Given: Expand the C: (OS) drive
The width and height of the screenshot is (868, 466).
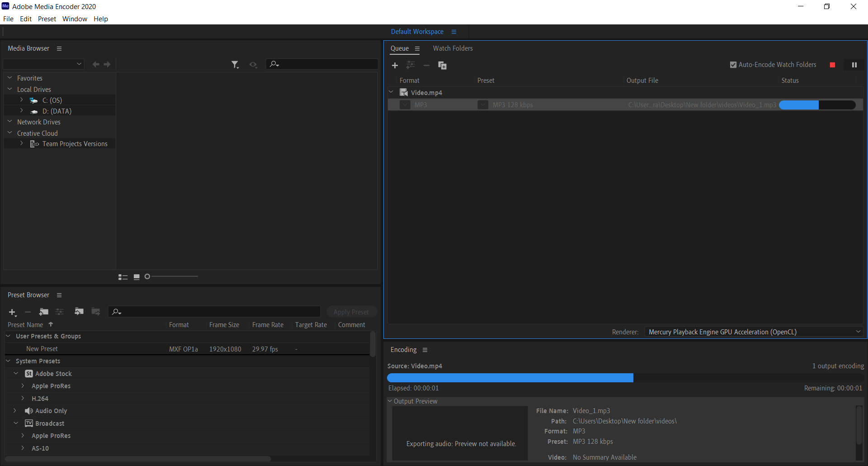Looking at the screenshot, I should click(21, 100).
